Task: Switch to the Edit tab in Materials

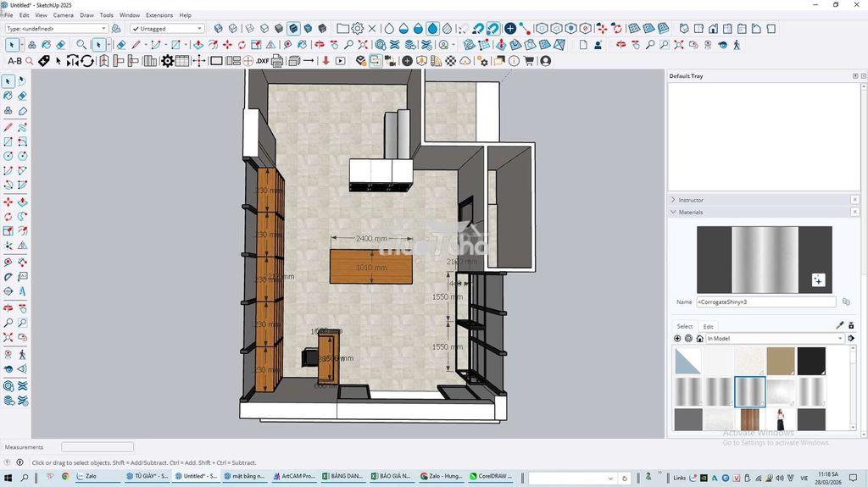Action: [x=708, y=327]
